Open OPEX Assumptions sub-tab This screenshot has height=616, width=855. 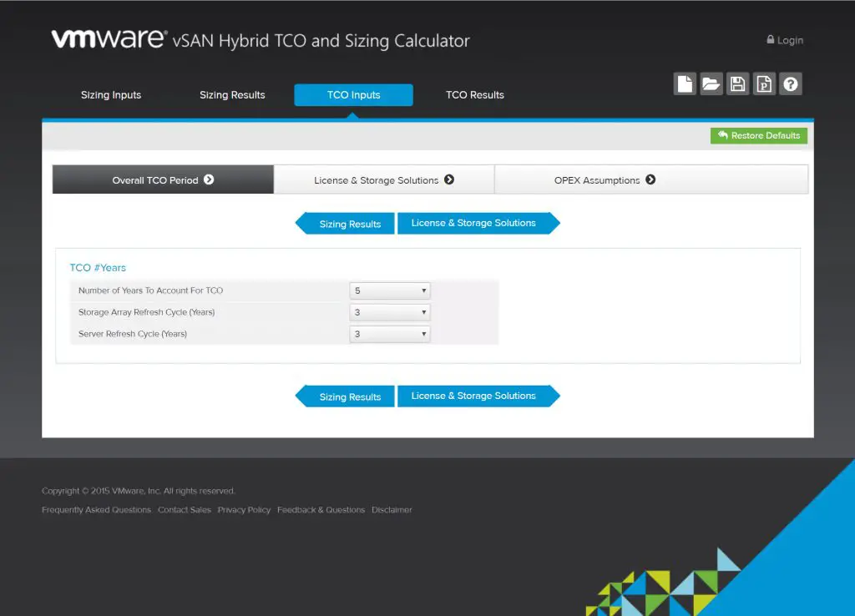pos(651,179)
